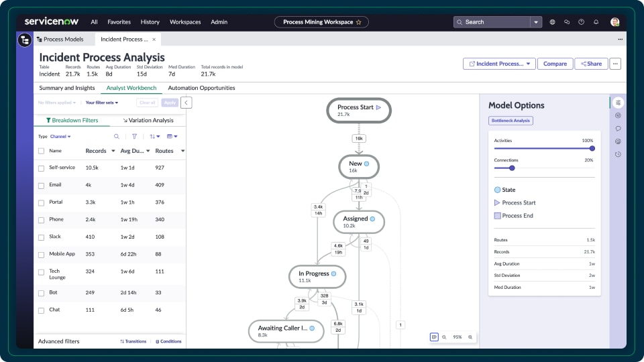Click the Compare button
The height and width of the screenshot is (362, 644).
[555, 64]
